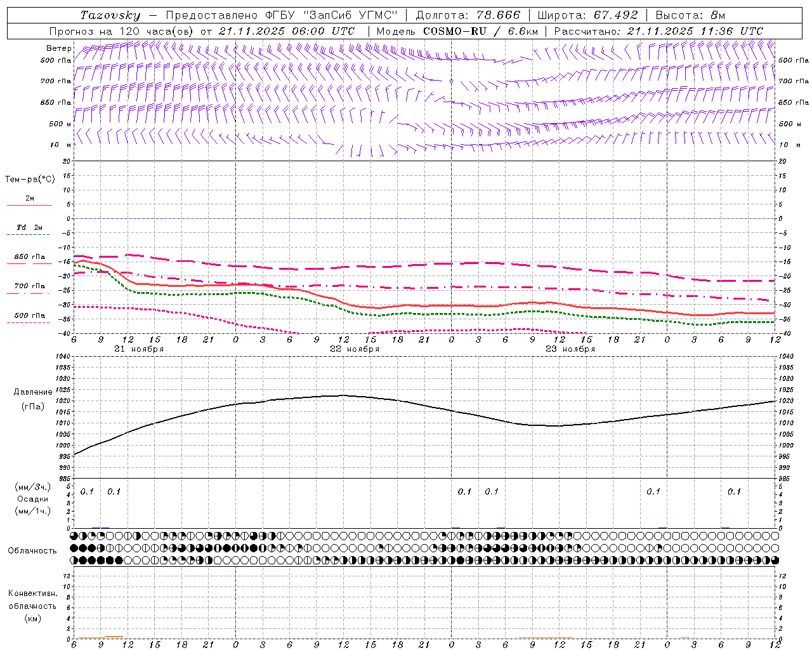Click 1040 on the left pressure axis

pos(63,357)
